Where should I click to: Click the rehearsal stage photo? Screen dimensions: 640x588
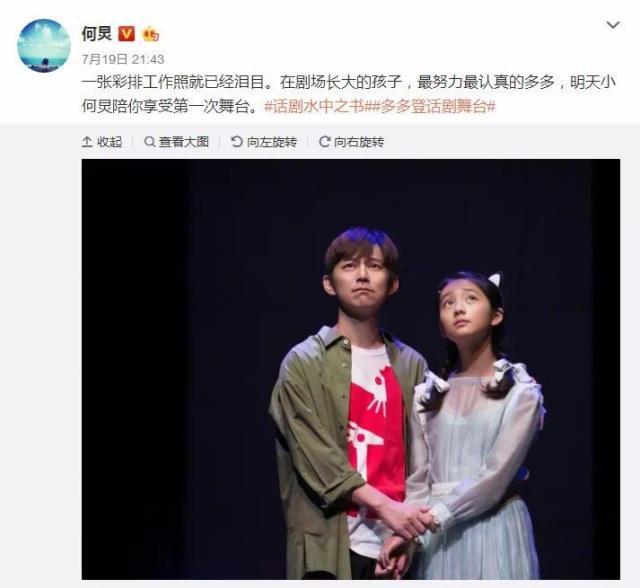click(351, 369)
